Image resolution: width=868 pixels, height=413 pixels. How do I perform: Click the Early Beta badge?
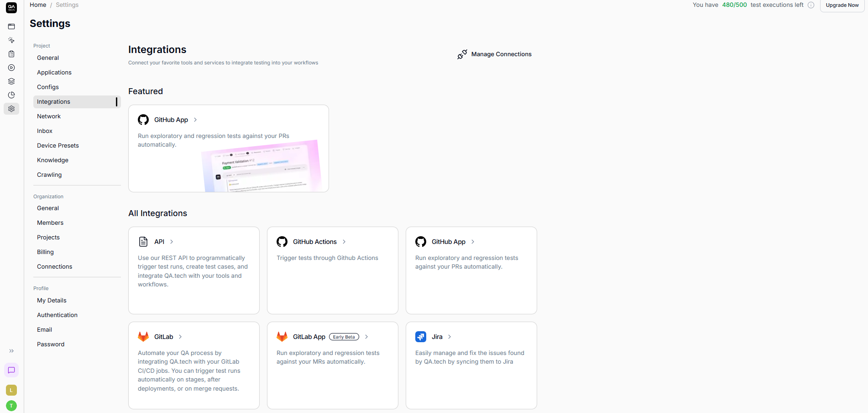[x=344, y=337]
